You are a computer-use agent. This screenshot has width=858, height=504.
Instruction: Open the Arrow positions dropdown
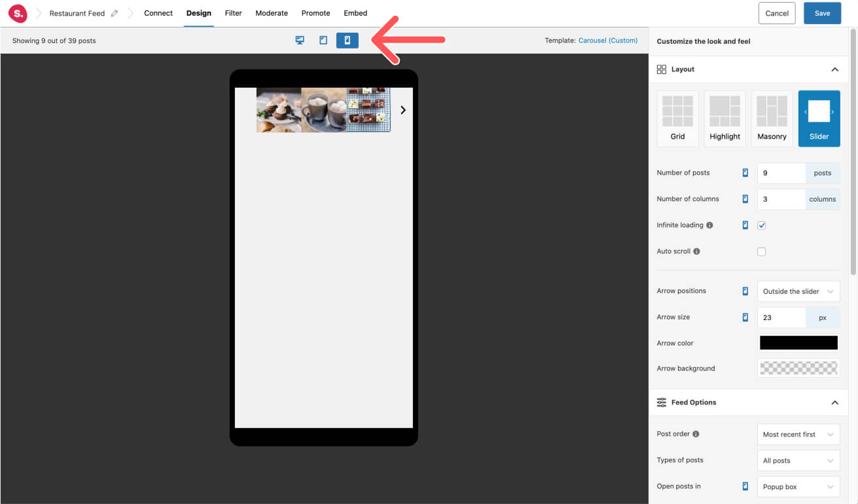tap(798, 291)
